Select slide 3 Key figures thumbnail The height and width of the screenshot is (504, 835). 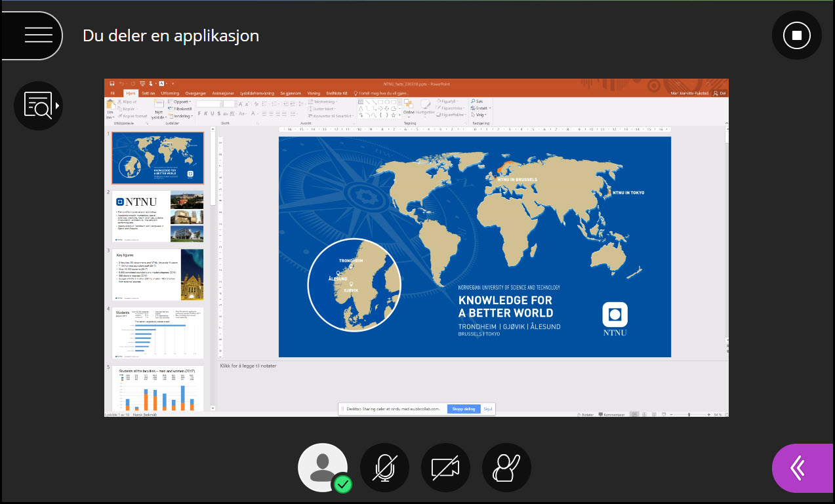[x=157, y=275]
